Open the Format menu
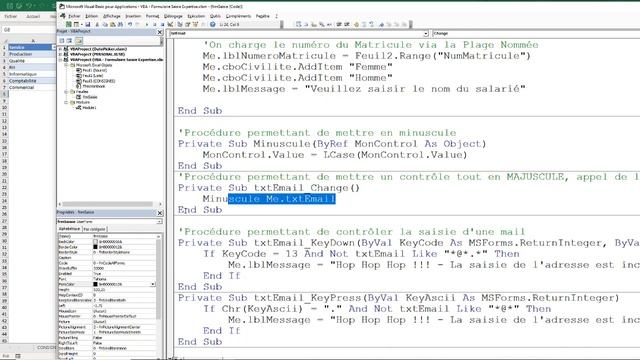This screenshot has width=640, height=360. tap(152, 16)
